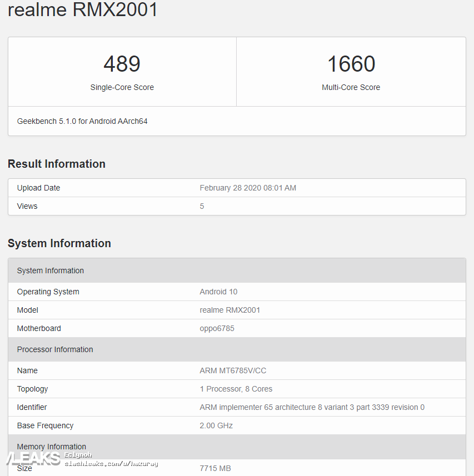Click the bold System Information heading
Image resolution: width=474 pixels, height=476 pixels.
(x=59, y=243)
